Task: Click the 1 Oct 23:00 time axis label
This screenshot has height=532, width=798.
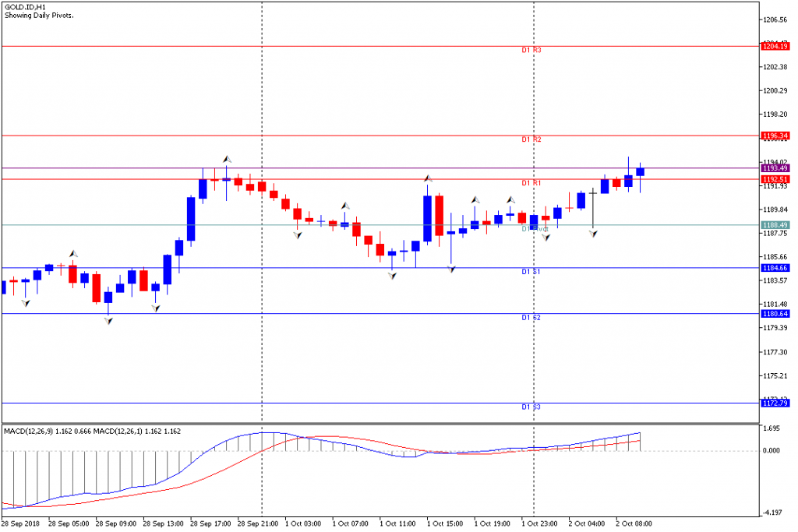Action: (x=538, y=524)
